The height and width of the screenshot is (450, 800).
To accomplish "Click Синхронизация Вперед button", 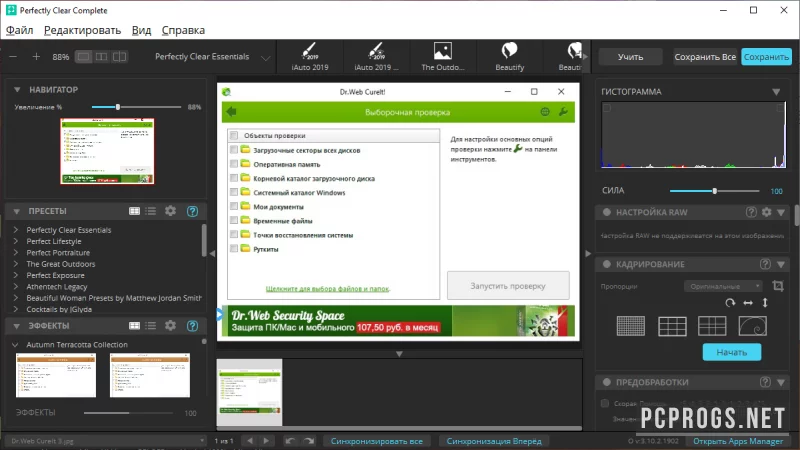I will (x=494, y=441).
